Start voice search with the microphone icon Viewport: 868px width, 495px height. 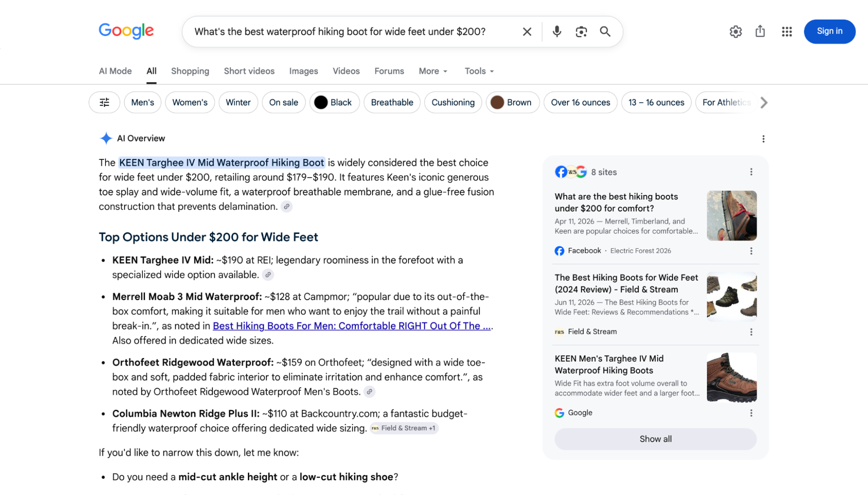557,31
